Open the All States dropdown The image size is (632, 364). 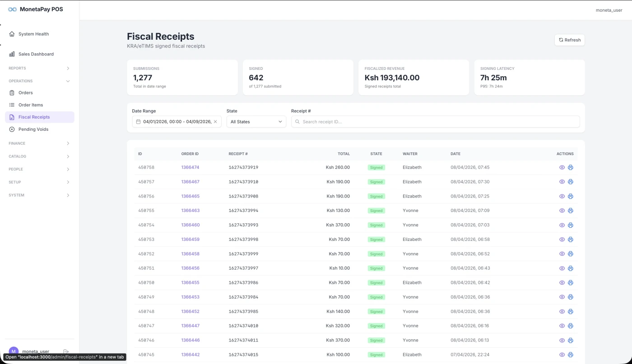(256, 121)
